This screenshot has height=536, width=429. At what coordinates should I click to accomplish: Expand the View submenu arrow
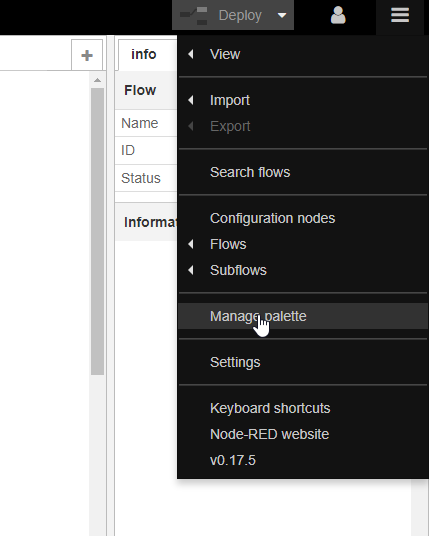(x=191, y=54)
